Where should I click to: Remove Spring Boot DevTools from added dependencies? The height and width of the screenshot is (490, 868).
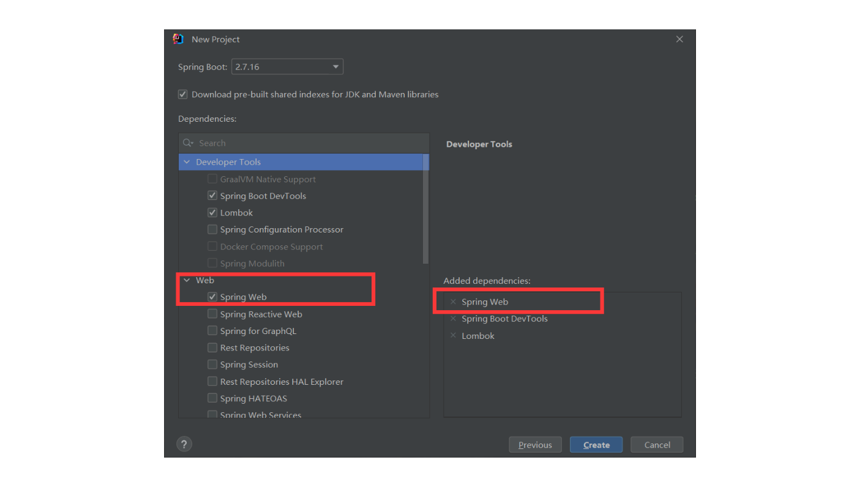click(453, 319)
